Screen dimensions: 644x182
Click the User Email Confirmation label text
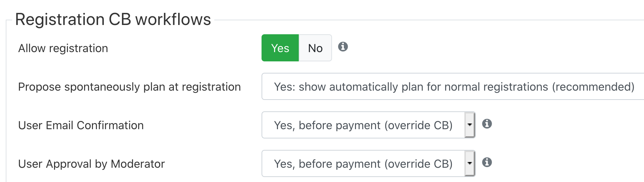[81, 125]
